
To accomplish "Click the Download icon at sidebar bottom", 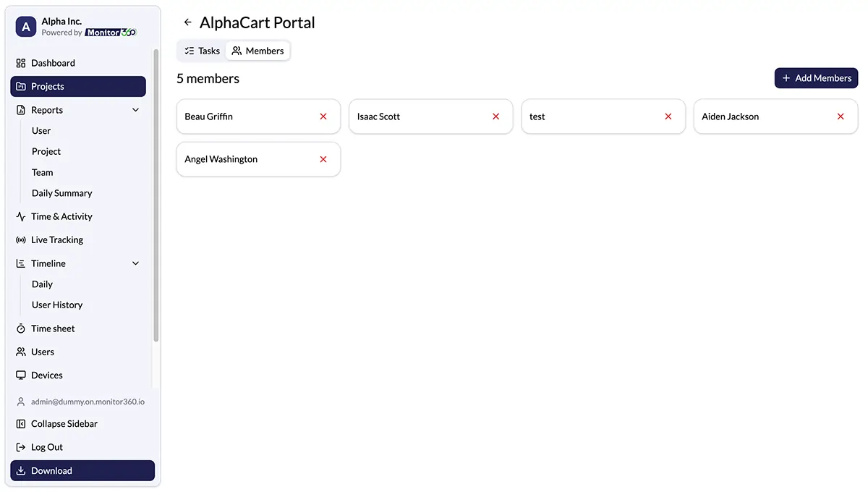I will [20, 470].
